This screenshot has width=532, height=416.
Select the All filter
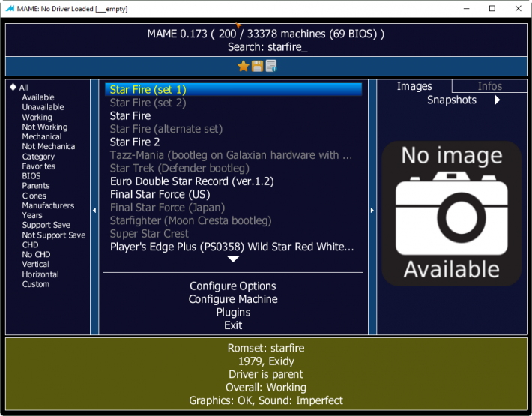pos(23,88)
